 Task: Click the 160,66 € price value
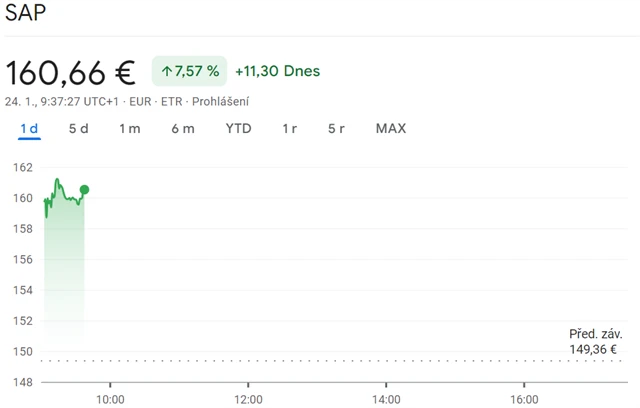pyautogui.click(x=70, y=72)
